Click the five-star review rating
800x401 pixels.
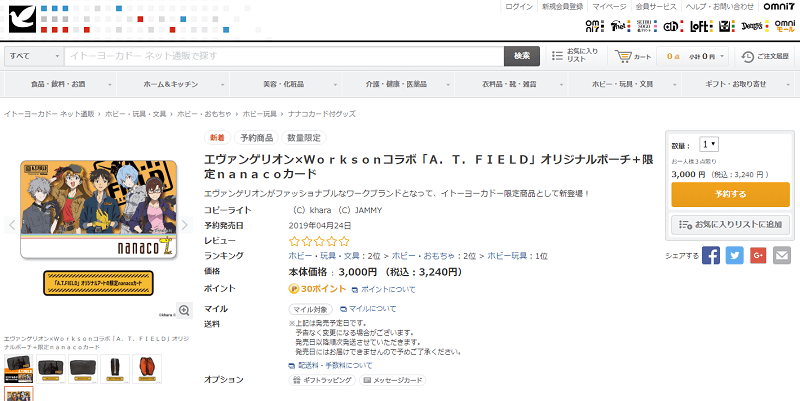319,241
